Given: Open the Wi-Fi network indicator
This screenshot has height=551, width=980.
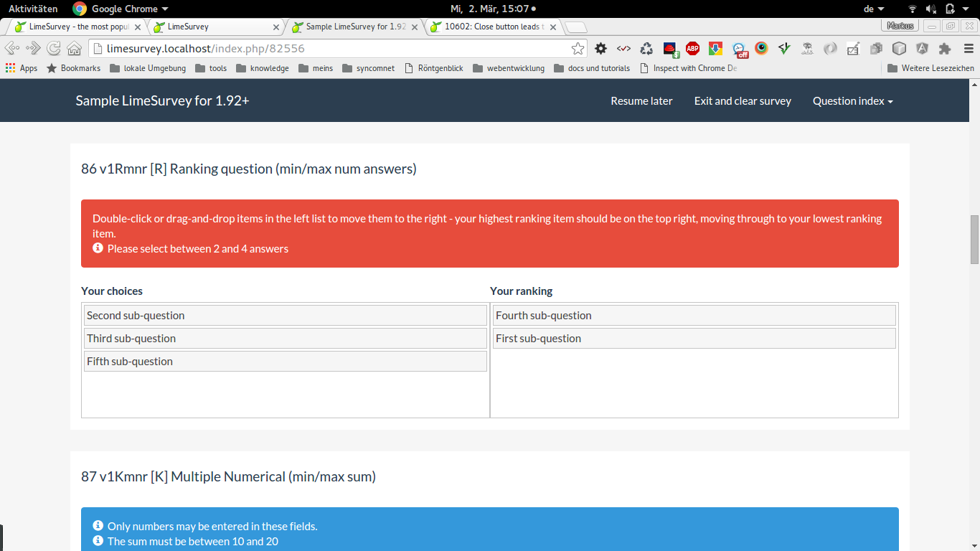Looking at the screenshot, I should click(913, 9).
